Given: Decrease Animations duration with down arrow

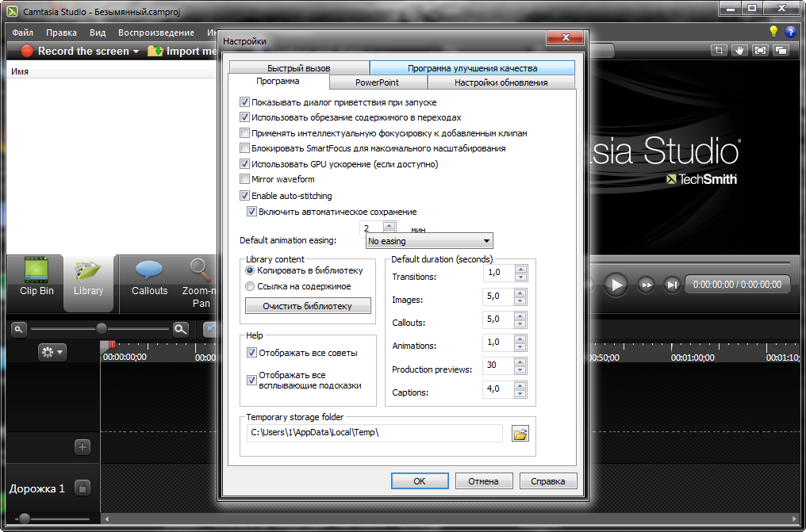Looking at the screenshot, I should click(521, 346).
